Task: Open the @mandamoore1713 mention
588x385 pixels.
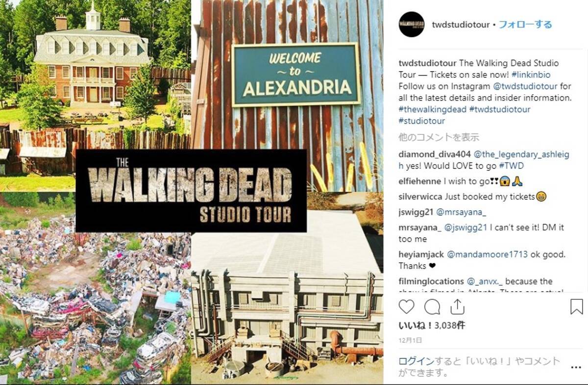Action: [488, 255]
